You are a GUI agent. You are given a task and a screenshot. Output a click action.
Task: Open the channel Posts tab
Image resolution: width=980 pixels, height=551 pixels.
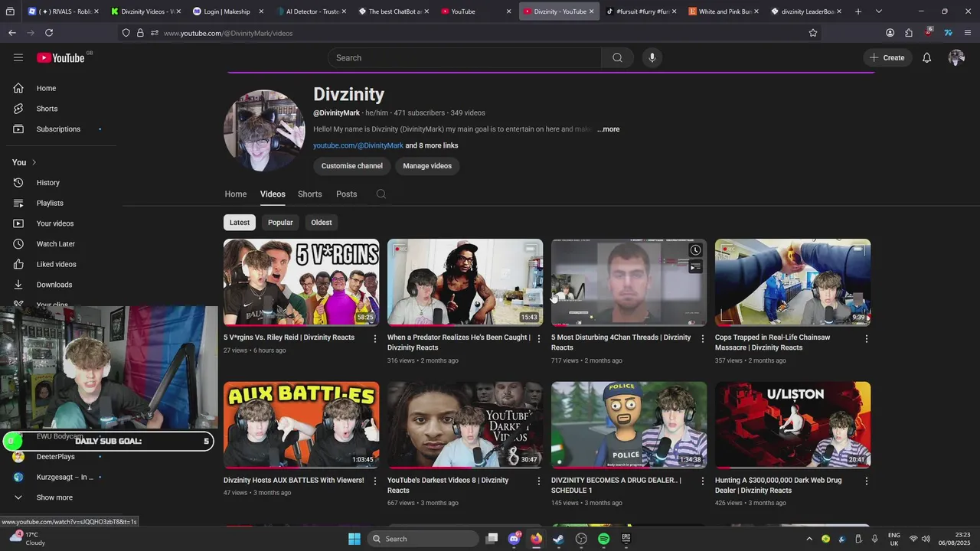tap(346, 194)
